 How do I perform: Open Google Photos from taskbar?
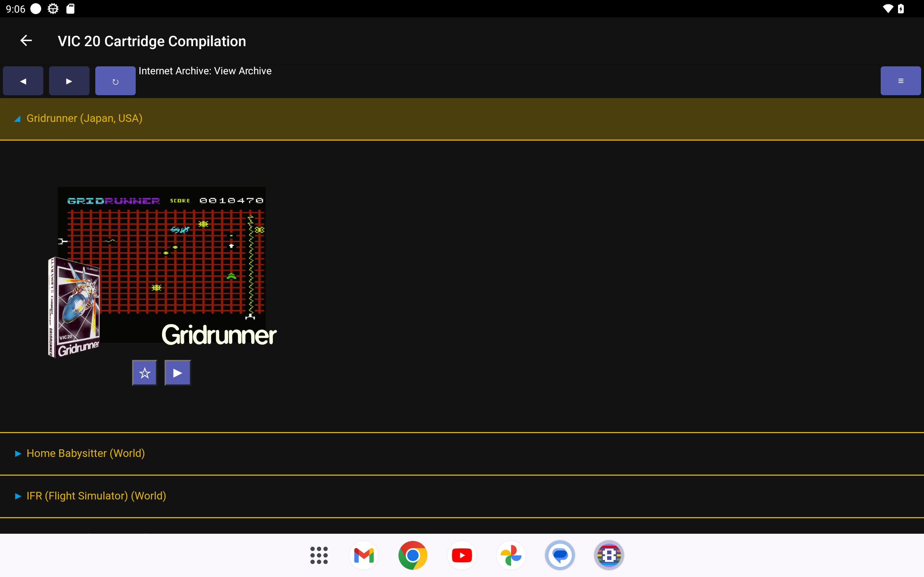tap(511, 555)
